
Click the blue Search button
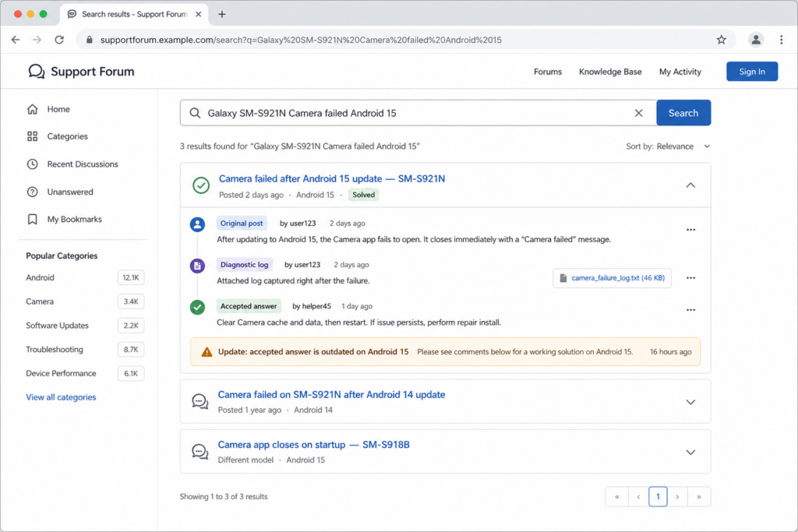pyautogui.click(x=683, y=113)
